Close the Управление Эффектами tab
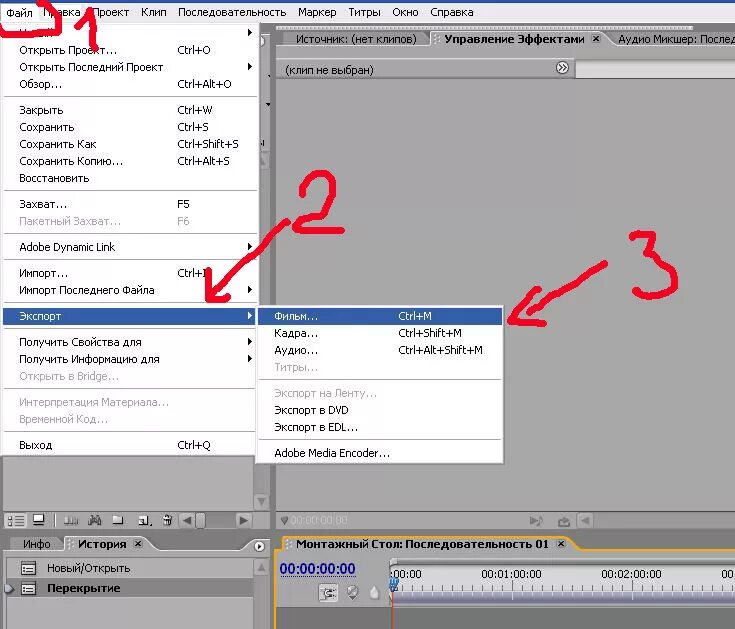The height and width of the screenshot is (629, 735). pyautogui.click(x=596, y=38)
